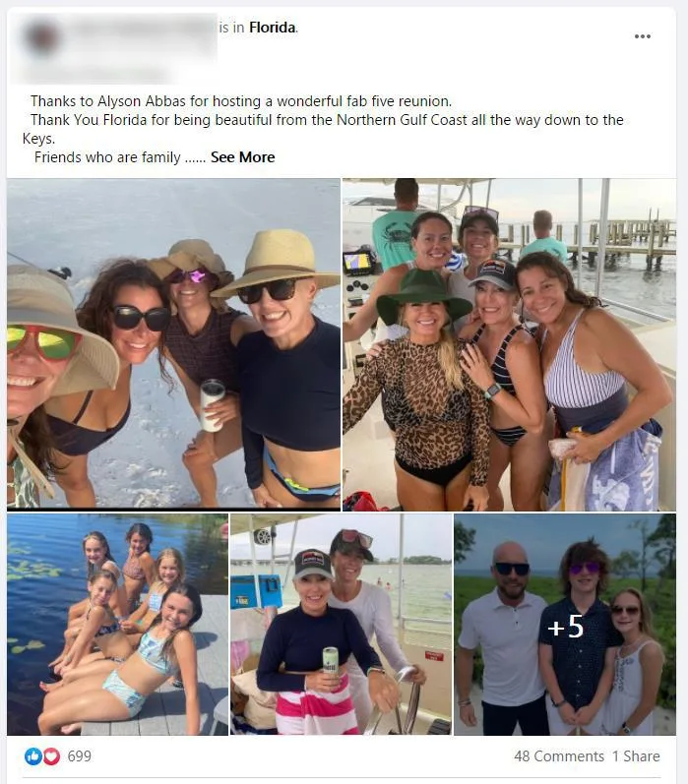
Task: Open the +5 more photos thumbnail
Action: tap(565, 625)
